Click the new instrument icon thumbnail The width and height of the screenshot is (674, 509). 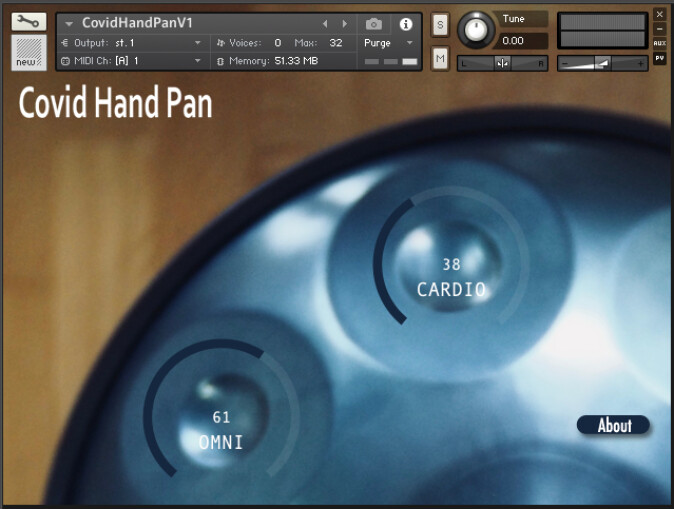pos(29,53)
